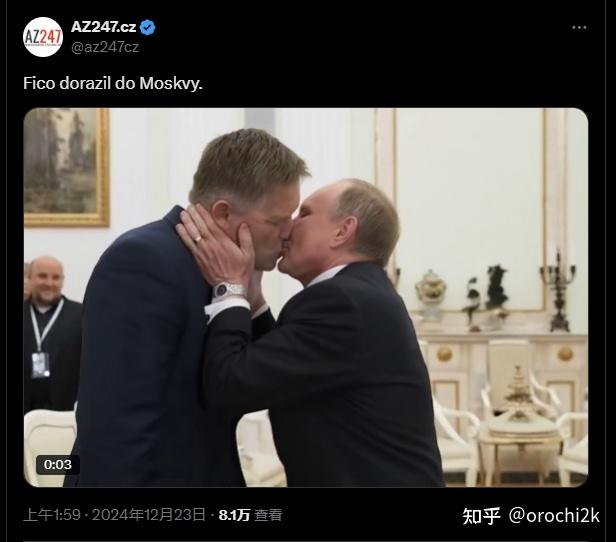Click the 查看 views label
This screenshot has width=616, height=542.
pos(268,515)
